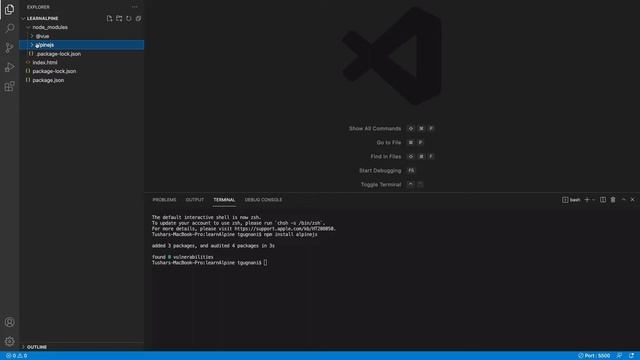Click the Apple support URL in terminal
The height and width of the screenshot is (360, 640).
pyautogui.click(x=284, y=229)
